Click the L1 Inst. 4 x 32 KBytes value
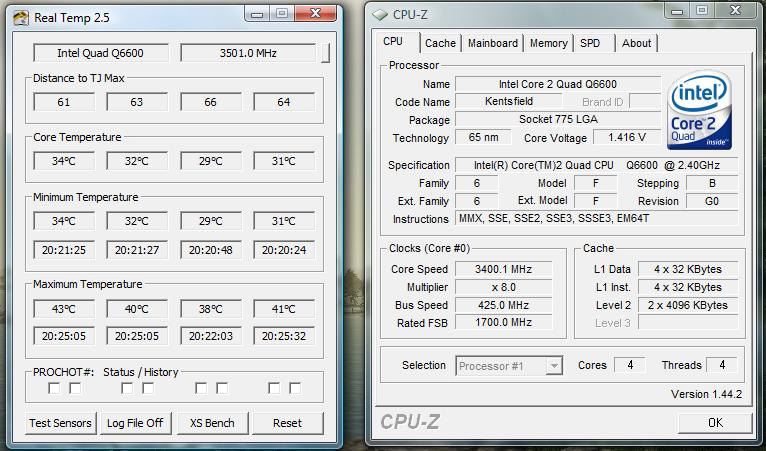Viewport: 766px width, 451px height. click(688, 287)
